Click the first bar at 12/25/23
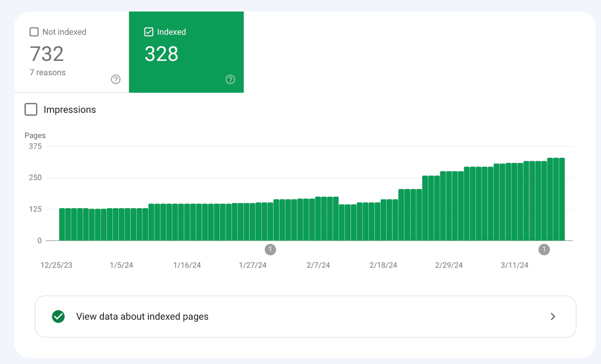 pyautogui.click(x=62, y=225)
